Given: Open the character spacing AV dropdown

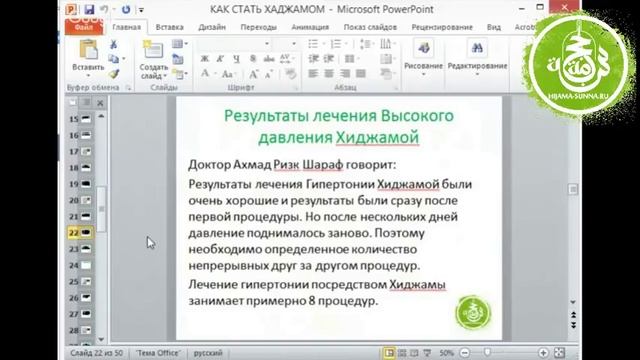Looking at the screenshot, I should 287,59.
